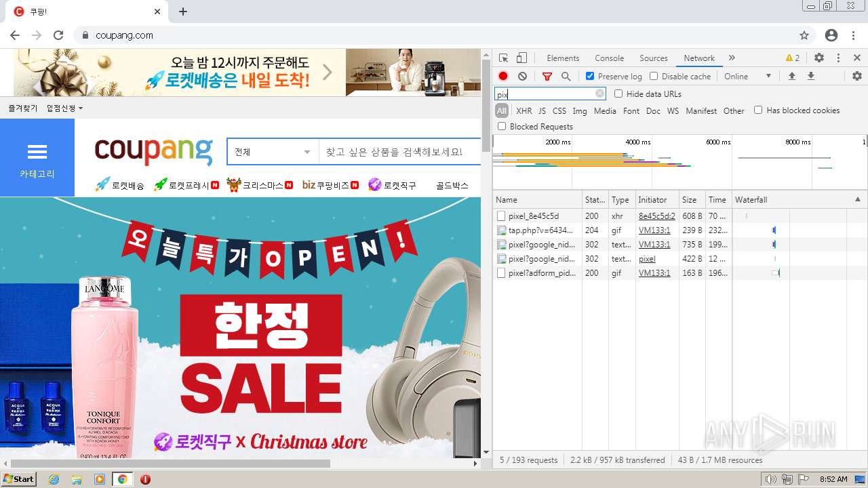Check Blocked Requests filter

coord(502,127)
